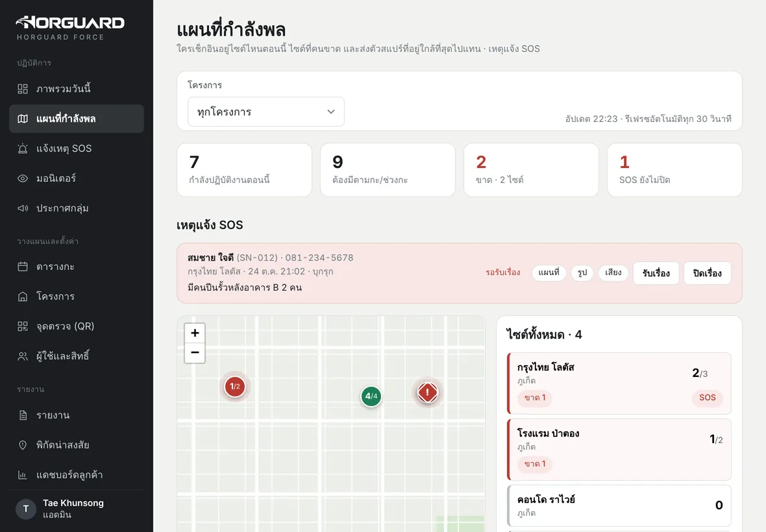Select the โรงแรม ป่าตอง site card

pyautogui.click(x=619, y=450)
